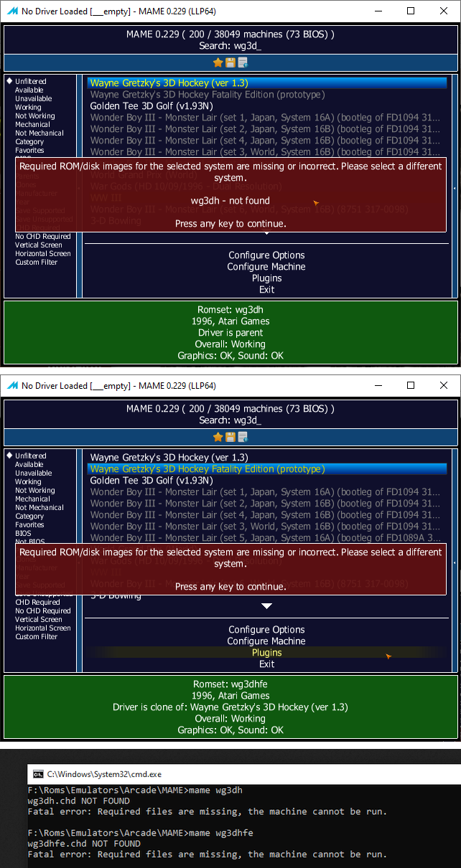Image resolution: width=461 pixels, height=868 pixels.
Task: Click 'Romset: wg3dh' text in the upper green panel
Action: 230,309
